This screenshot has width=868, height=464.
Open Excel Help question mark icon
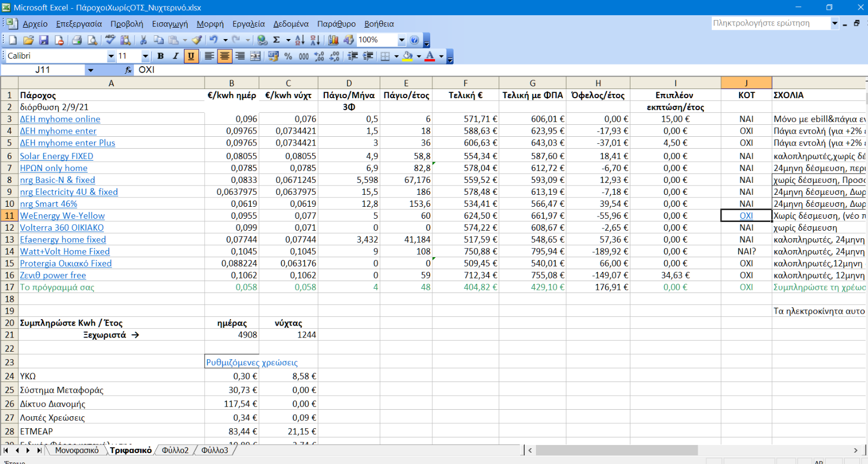(x=414, y=40)
